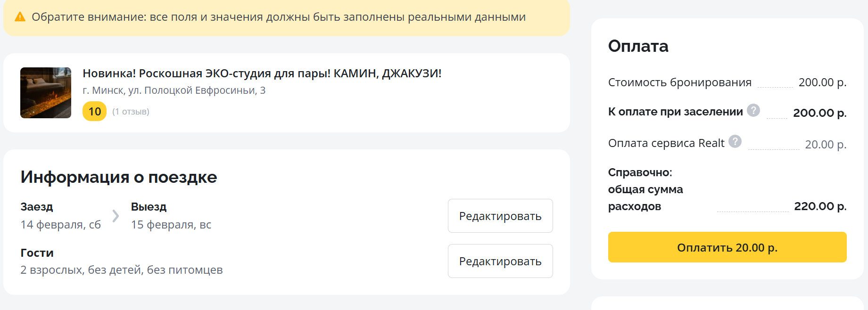Click help icon next to 'Оплата сервиса Realt'
Viewport: 868px width, 310px height.
(735, 141)
